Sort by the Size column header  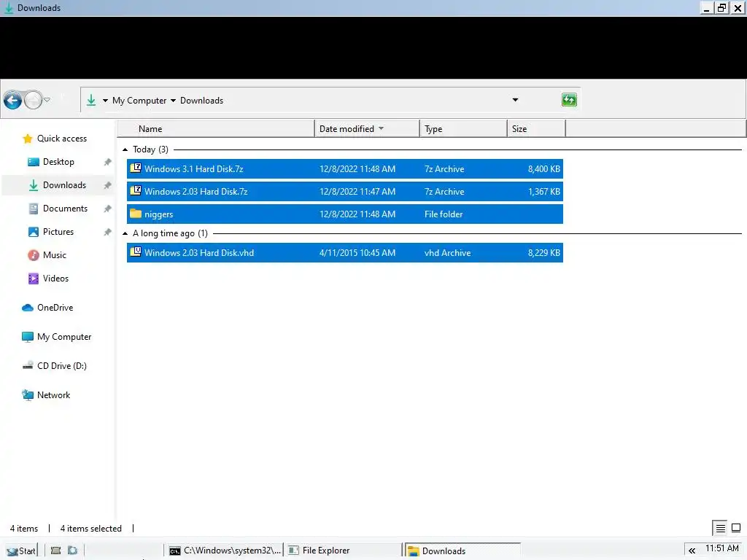click(536, 128)
